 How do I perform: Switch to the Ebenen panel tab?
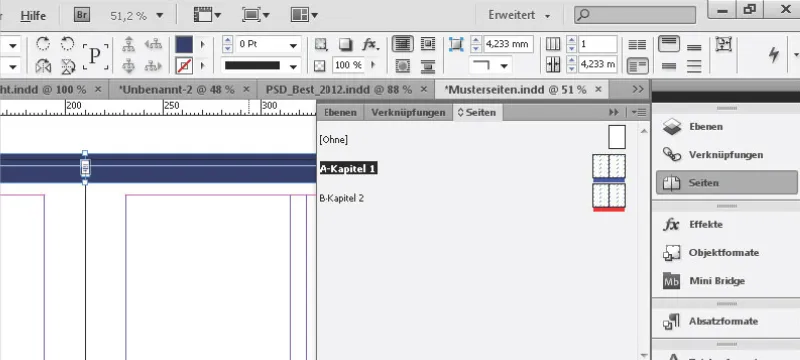340,112
